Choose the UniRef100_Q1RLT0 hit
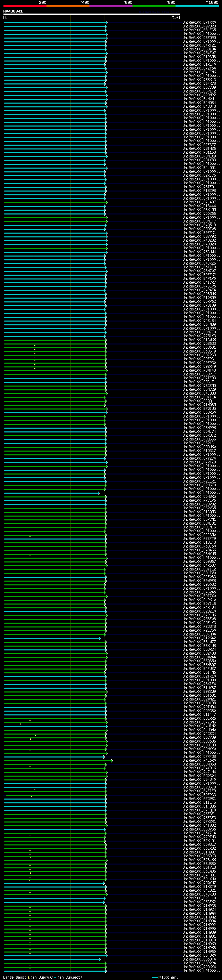The width and height of the screenshot is (222, 980). tap(199, 64)
